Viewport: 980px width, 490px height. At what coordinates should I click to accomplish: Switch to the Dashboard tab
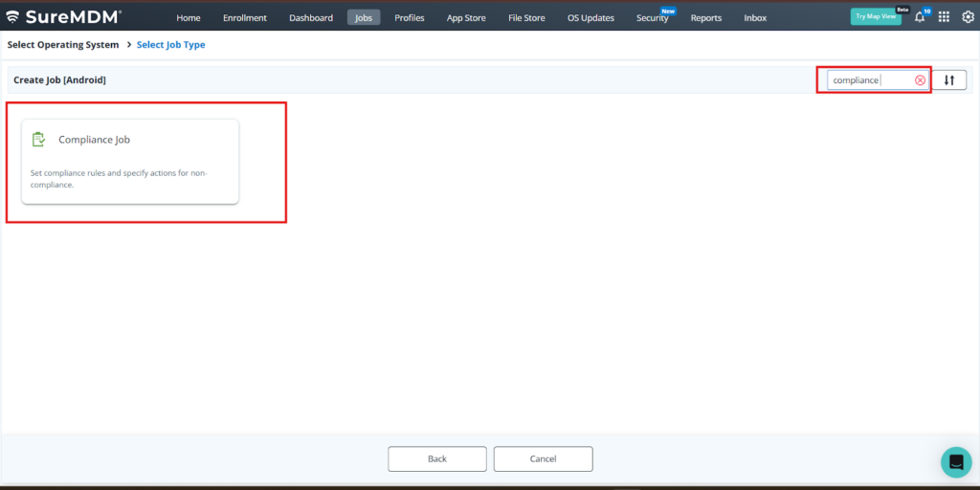tap(311, 18)
